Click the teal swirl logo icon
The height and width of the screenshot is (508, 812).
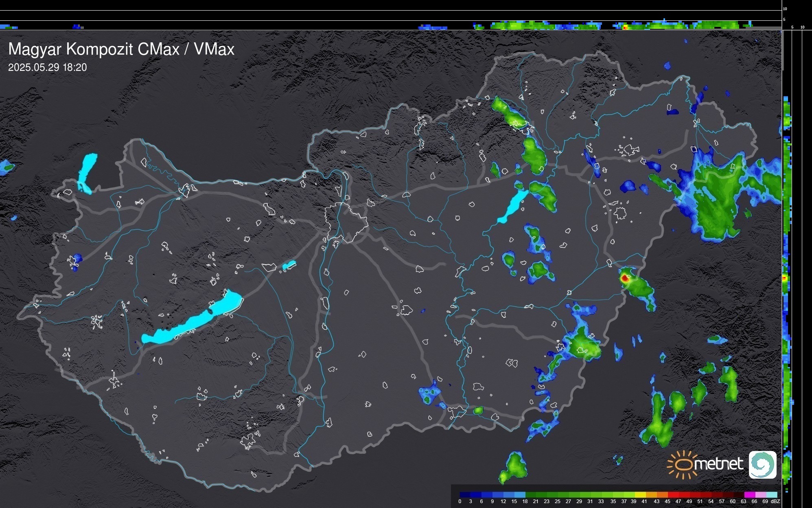pos(762,464)
